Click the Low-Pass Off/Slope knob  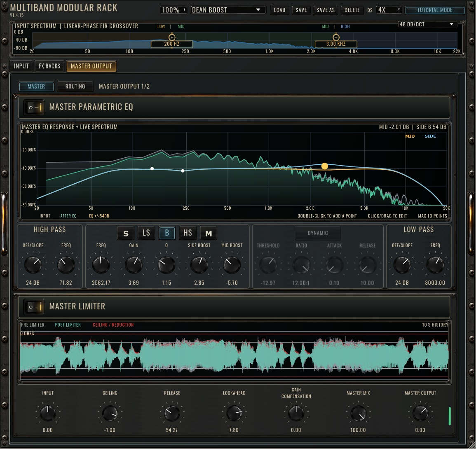pos(402,264)
